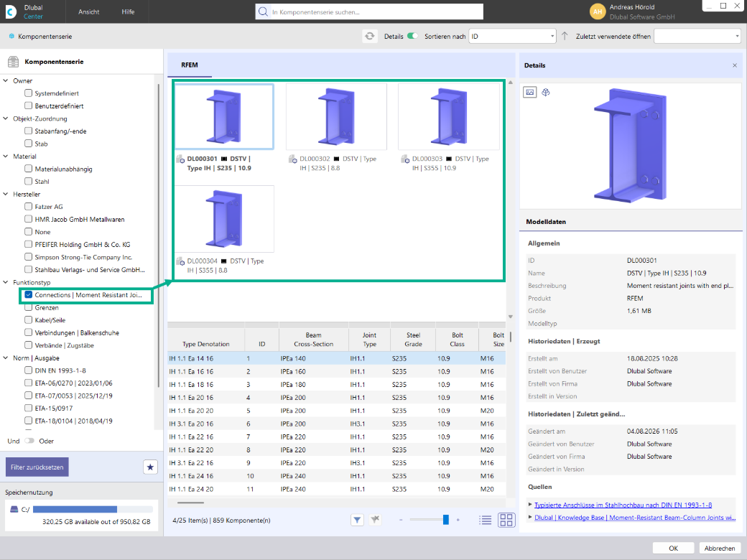Open the Sortieren nach dropdown
This screenshot has width=747, height=560.
pos(512,36)
